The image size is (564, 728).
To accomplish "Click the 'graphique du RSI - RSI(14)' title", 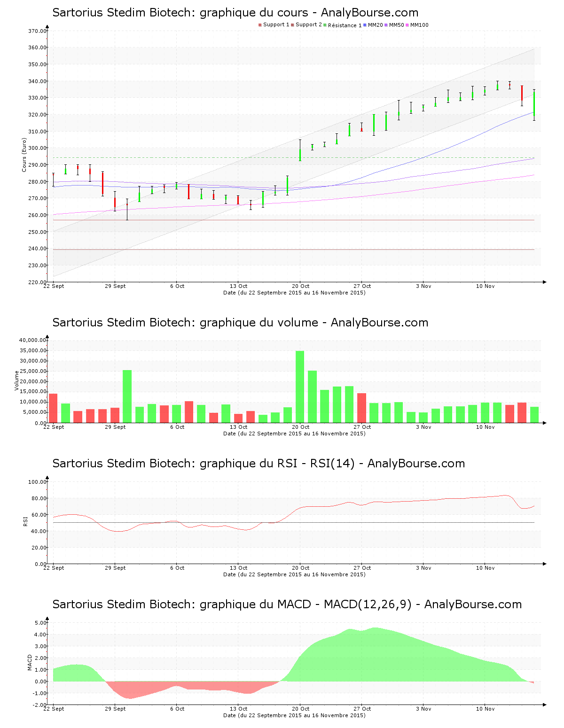I will [x=258, y=464].
